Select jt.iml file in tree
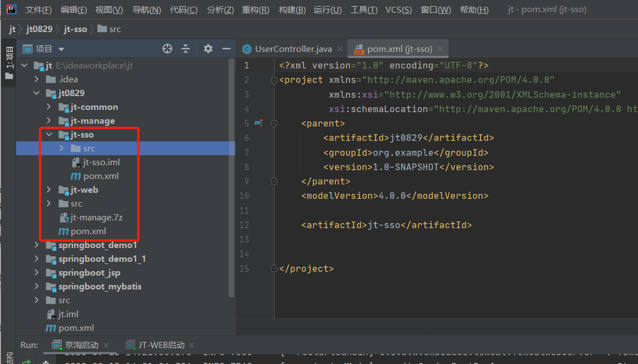 [68, 314]
